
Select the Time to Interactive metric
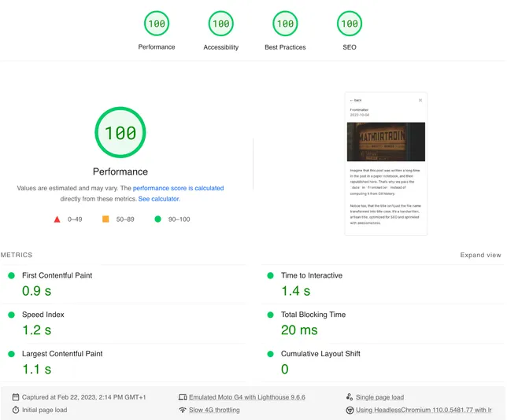tap(311, 275)
